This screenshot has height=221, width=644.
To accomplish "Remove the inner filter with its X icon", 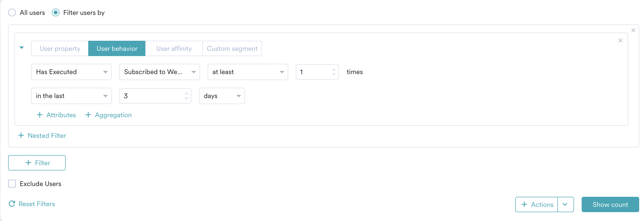I will pos(620,41).
